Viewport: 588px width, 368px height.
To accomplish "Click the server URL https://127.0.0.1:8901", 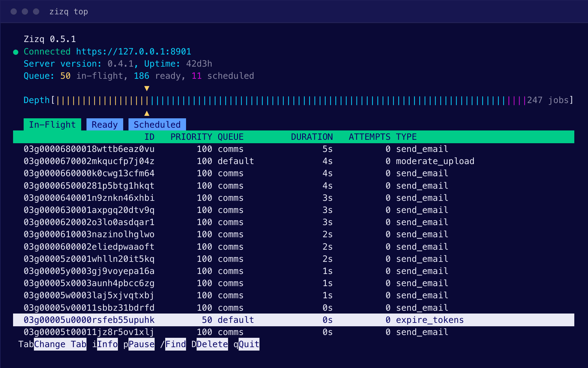I will click(133, 51).
